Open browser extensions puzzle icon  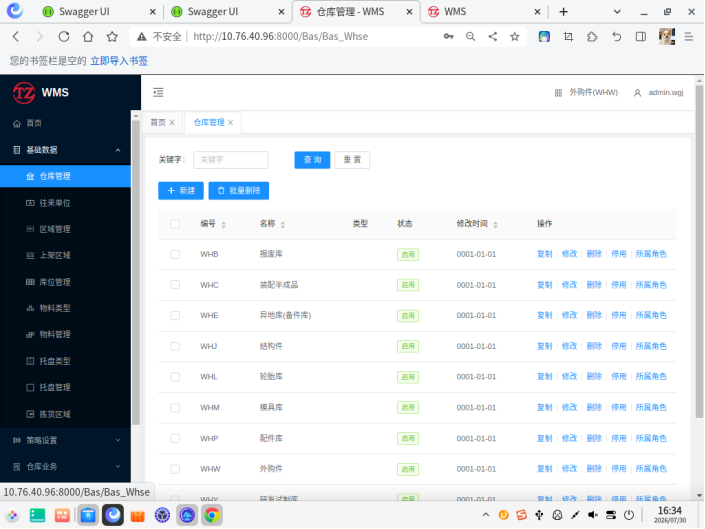pyautogui.click(x=592, y=36)
